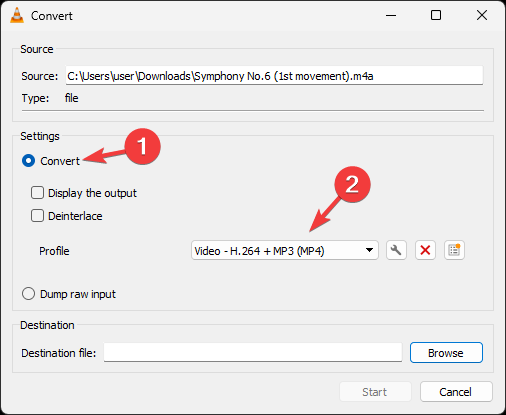The height and width of the screenshot is (415, 506).
Task: Click the Profile combo box arrow
Action: (x=369, y=250)
